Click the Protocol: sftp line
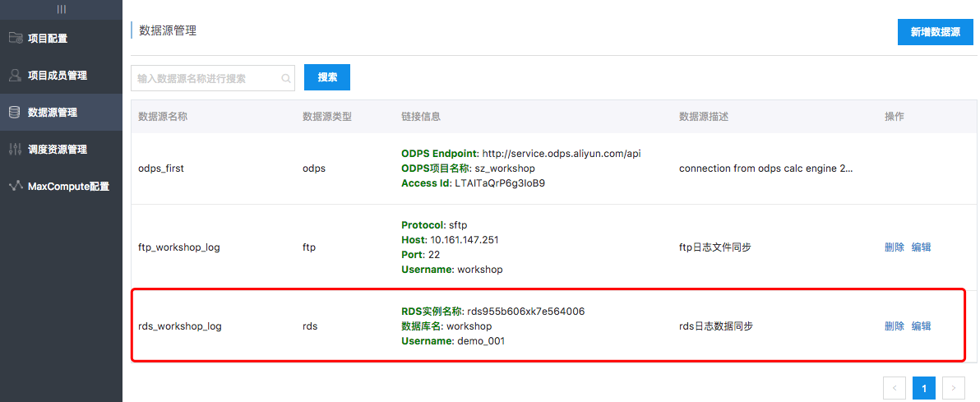This screenshot has height=402, width=980. pos(432,224)
